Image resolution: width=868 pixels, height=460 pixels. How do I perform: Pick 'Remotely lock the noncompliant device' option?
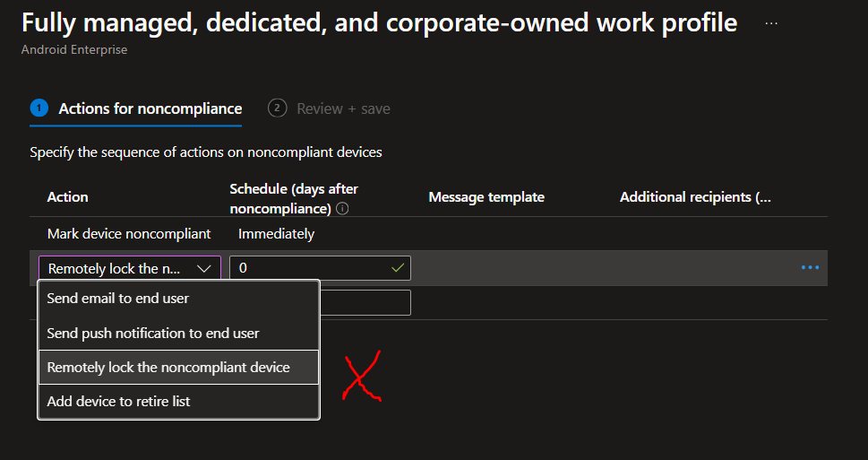tap(168, 367)
